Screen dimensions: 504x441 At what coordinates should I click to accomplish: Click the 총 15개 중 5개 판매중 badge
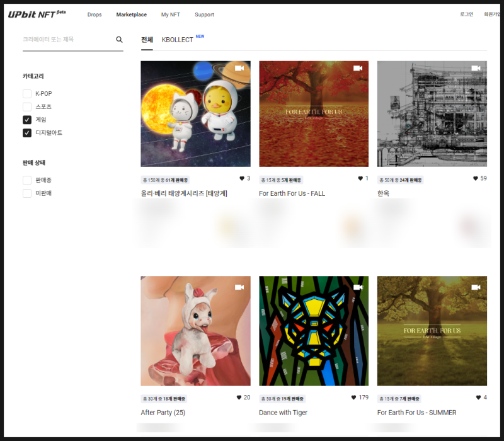tap(281, 180)
